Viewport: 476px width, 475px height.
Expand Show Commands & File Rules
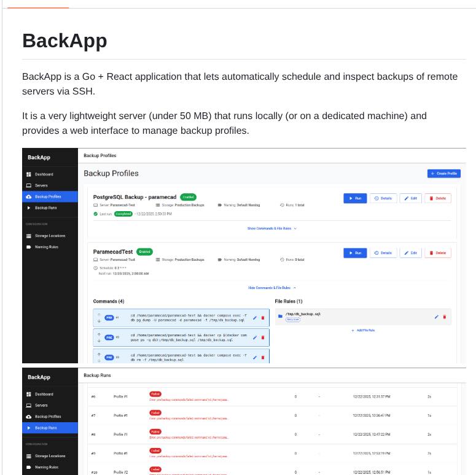271,228
